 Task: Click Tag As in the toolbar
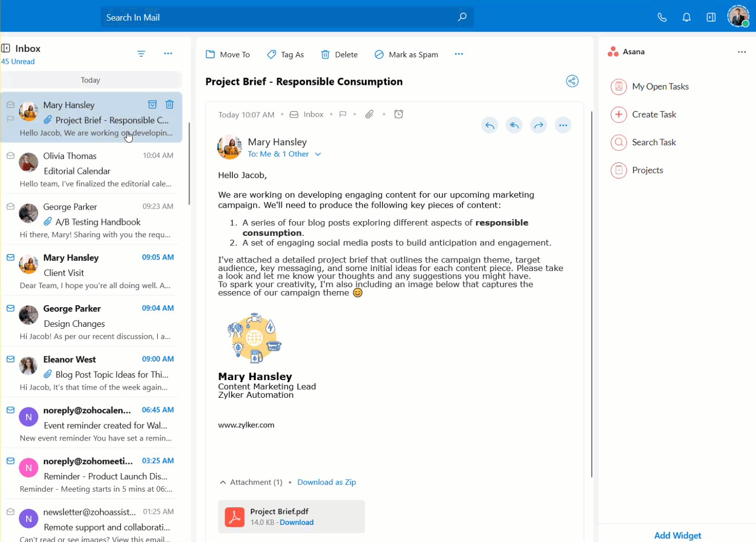(x=285, y=54)
